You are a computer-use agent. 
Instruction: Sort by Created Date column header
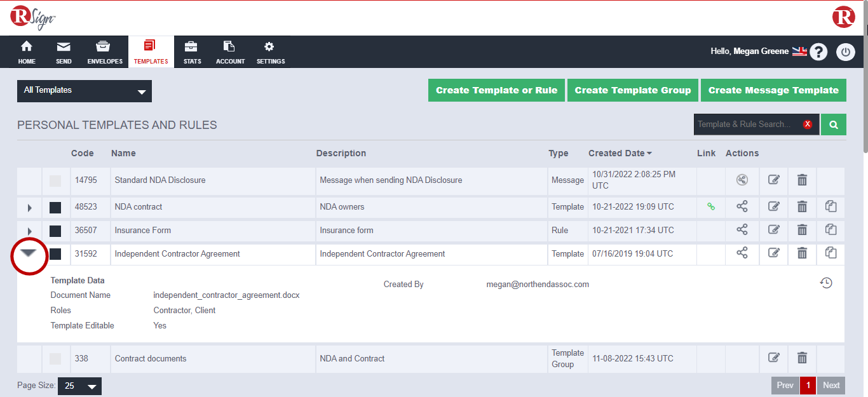point(620,153)
